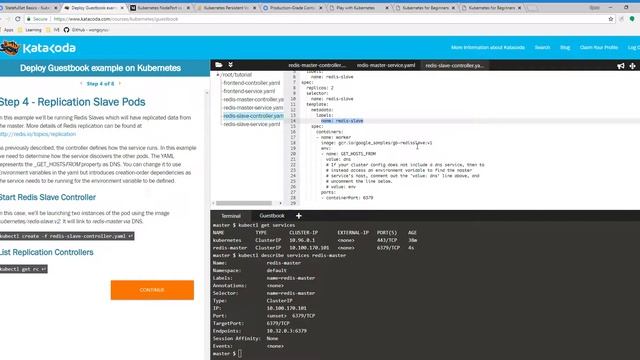Switch to Kubernetes NodePort browser tab

pos(159,8)
